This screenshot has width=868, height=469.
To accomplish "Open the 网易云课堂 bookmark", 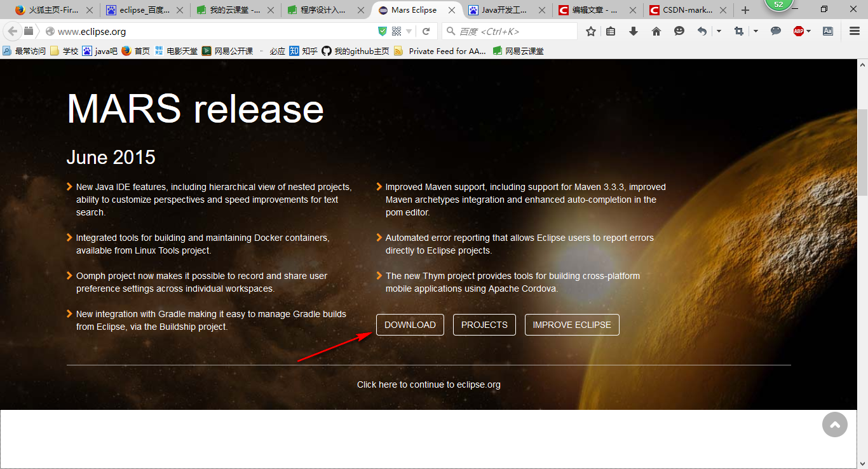I will [519, 51].
